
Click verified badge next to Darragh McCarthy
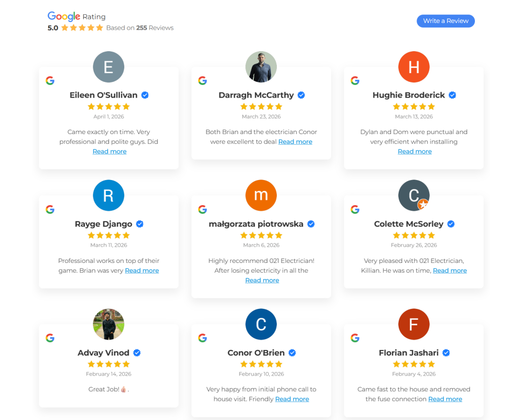point(301,95)
